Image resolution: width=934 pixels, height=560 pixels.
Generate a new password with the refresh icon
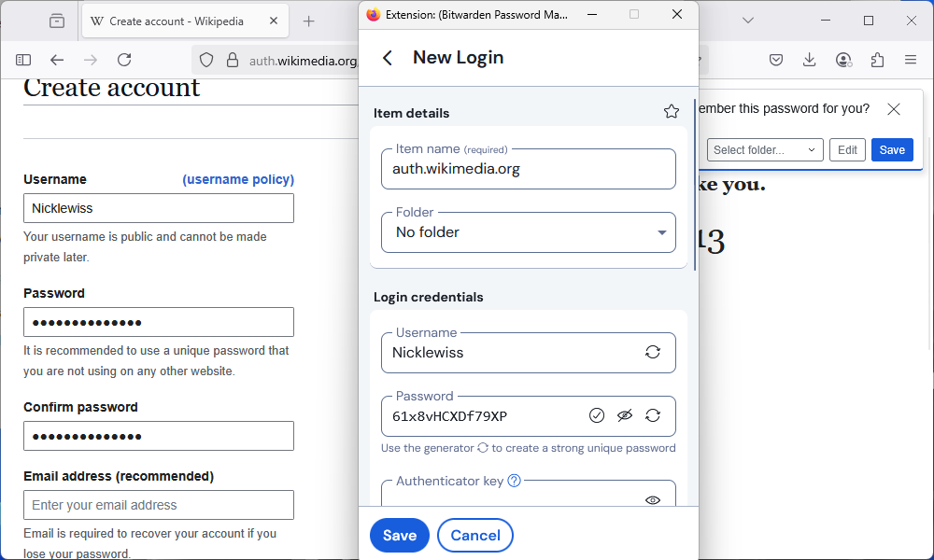[653, 415]
